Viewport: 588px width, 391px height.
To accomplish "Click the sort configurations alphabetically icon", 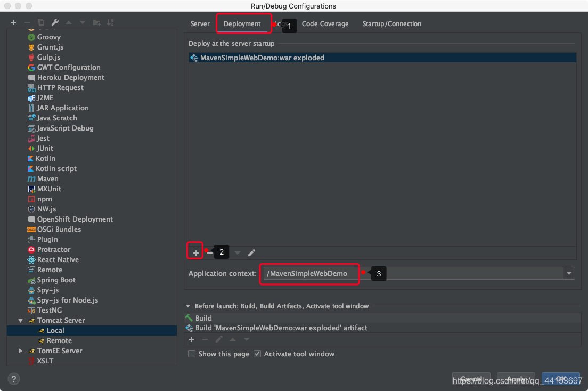I will 110,22.
